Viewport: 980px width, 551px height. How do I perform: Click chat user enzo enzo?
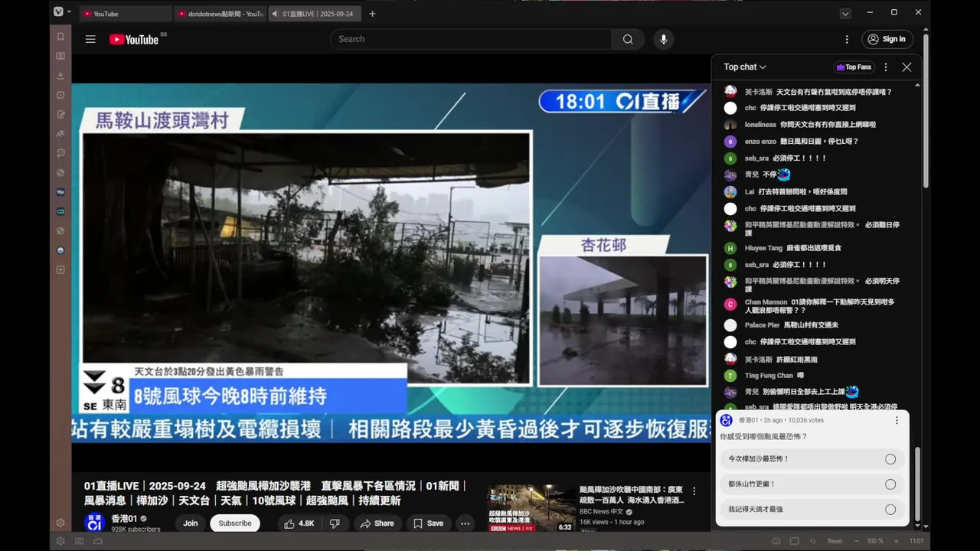760,142
